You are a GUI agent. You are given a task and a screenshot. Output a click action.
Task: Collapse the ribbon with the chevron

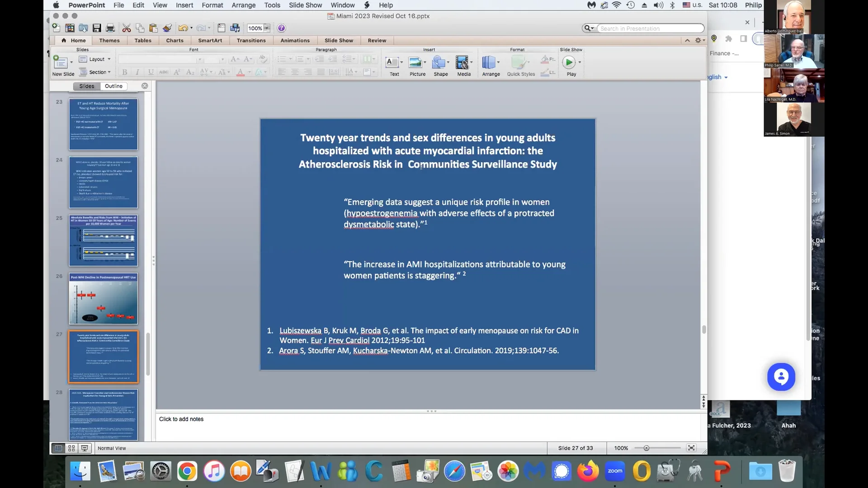pyautogui.click(x=687, y=40)
